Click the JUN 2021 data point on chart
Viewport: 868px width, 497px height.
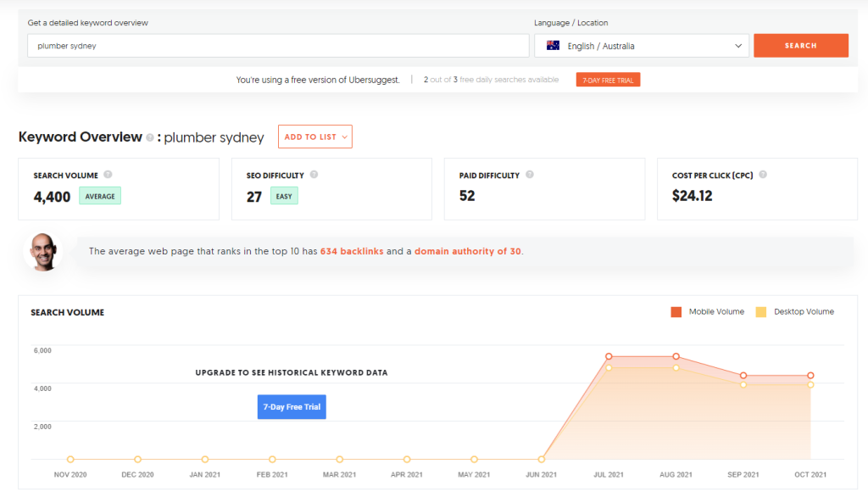pyautogui.click(x=542, y=460)
